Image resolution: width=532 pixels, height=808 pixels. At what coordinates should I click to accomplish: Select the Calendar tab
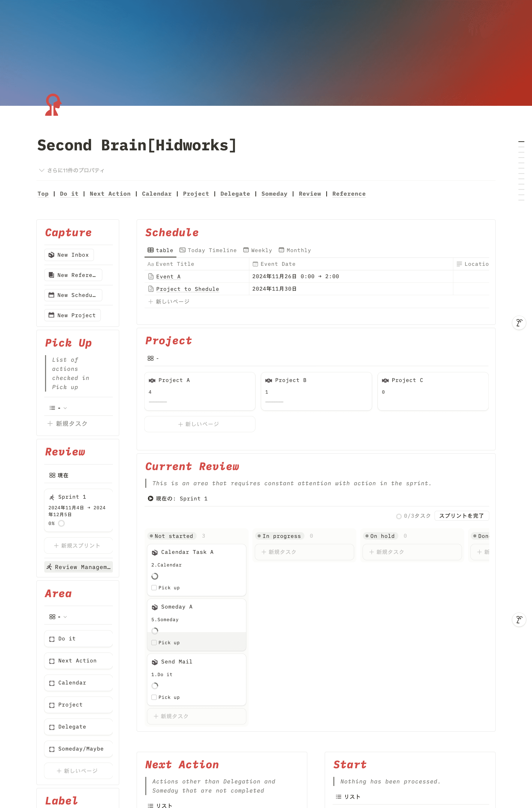[x=156, y=194]
